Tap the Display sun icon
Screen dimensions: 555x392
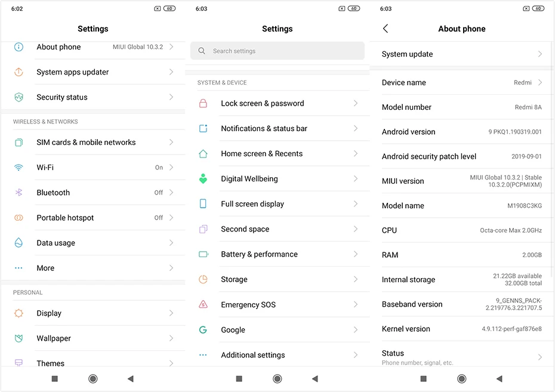[x=18, y=313]
